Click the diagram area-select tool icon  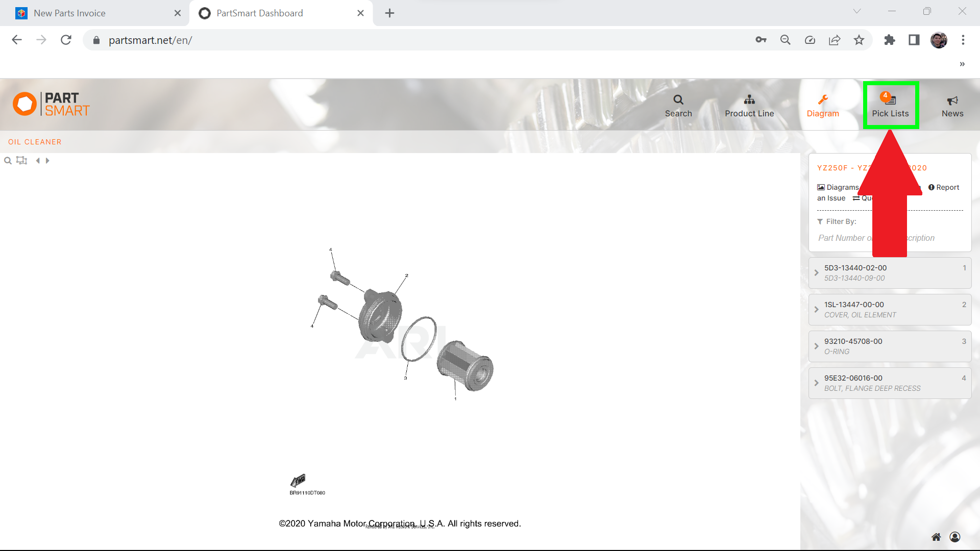(21, 161)
